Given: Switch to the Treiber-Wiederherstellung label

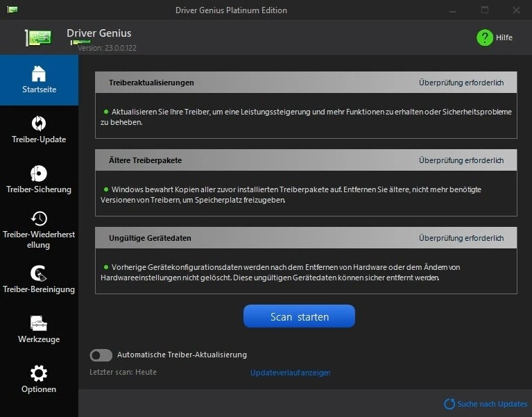Looking at the screenshot, I should point(39,239).
